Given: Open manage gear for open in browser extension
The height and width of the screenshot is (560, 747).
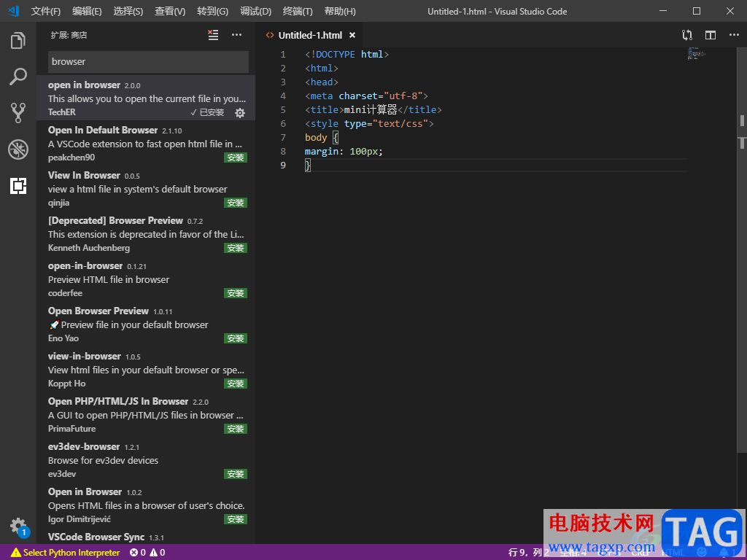Looking at the screenshot, I should coord(240,113).
